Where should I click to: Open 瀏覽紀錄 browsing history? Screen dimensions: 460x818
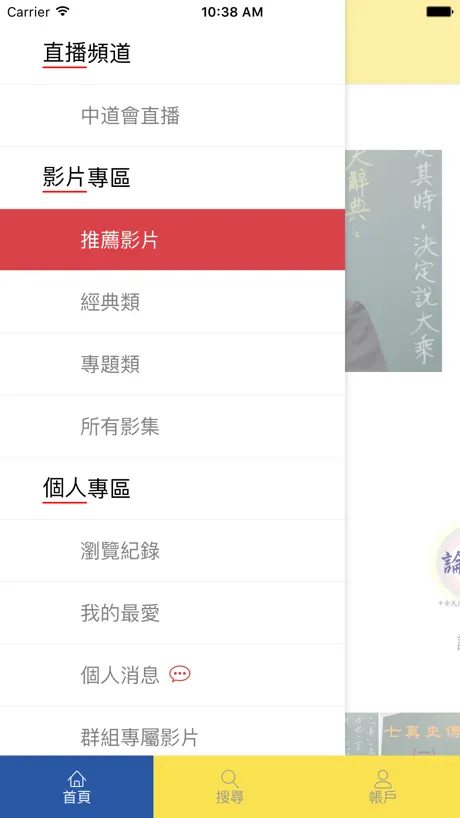click(x=172, y=551)
